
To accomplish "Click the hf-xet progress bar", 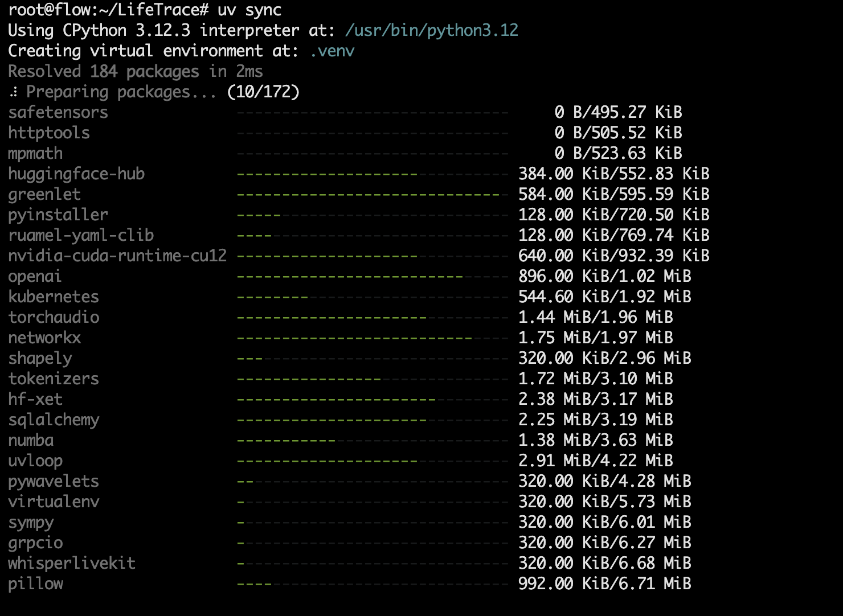I will pyautogui.click(x=373, y=400).
